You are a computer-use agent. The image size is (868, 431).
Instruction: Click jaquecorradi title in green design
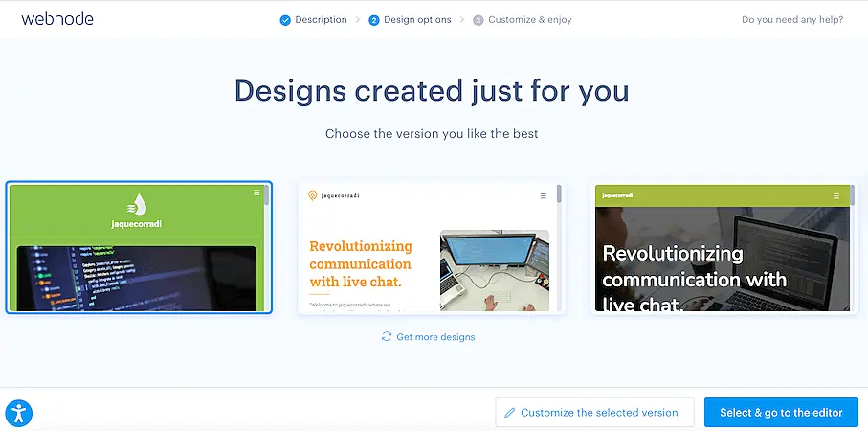click(x=137, y=224)
